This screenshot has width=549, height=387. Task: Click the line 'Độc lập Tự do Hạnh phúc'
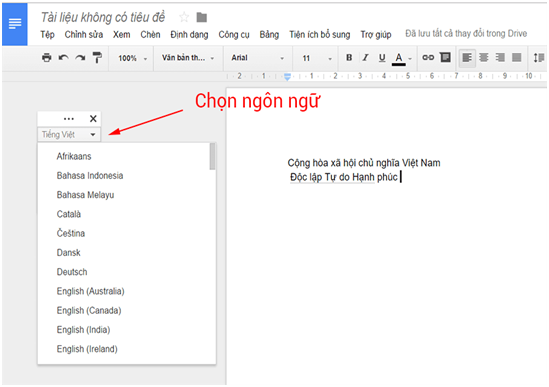[344, 177]
